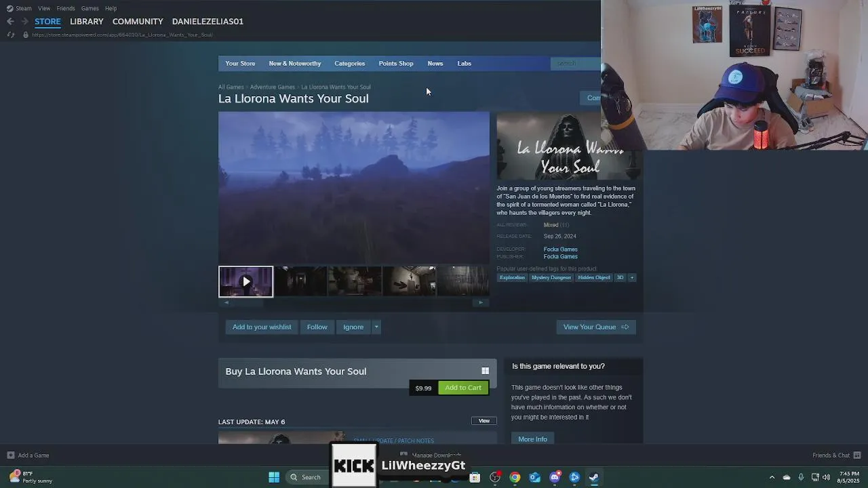The height and width of the screenshot is (488, 868).
Task: Select the fourth screenshot thumbnail
Action: point(410,281)
